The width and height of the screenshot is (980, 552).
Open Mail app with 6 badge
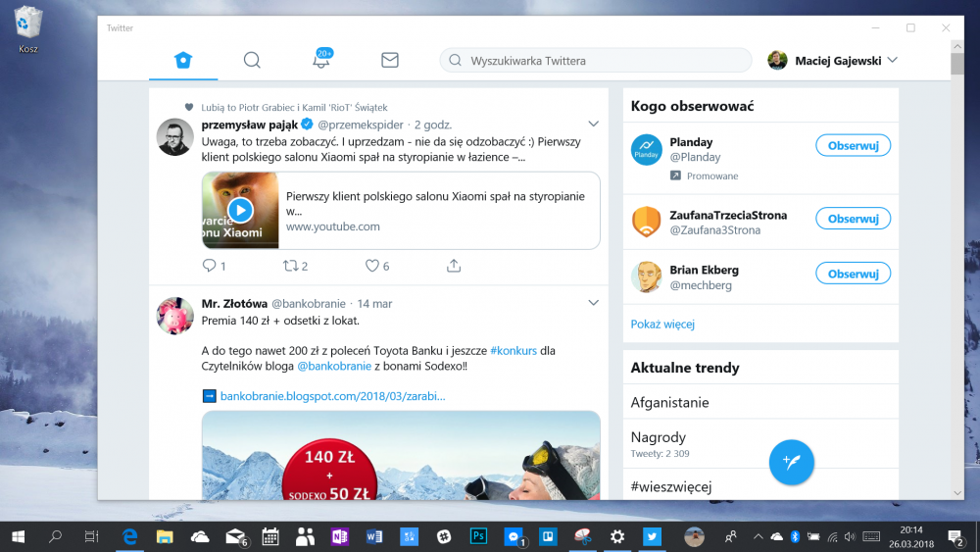click(x=236, y=536)
